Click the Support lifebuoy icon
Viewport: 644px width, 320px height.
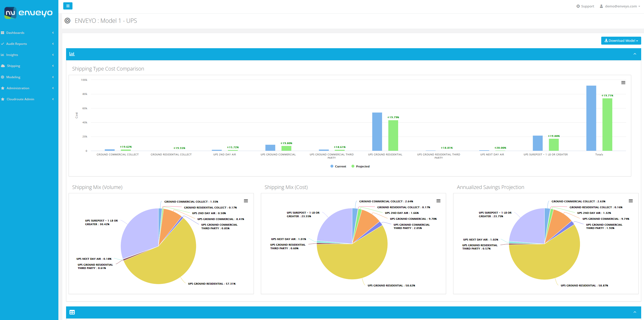point(578,6)
